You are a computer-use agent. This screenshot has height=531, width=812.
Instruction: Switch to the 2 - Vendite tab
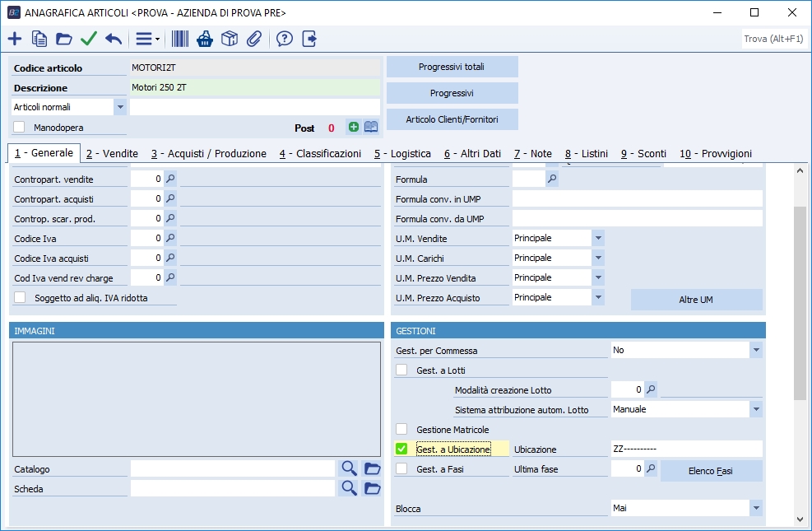(x=112, y=153)
